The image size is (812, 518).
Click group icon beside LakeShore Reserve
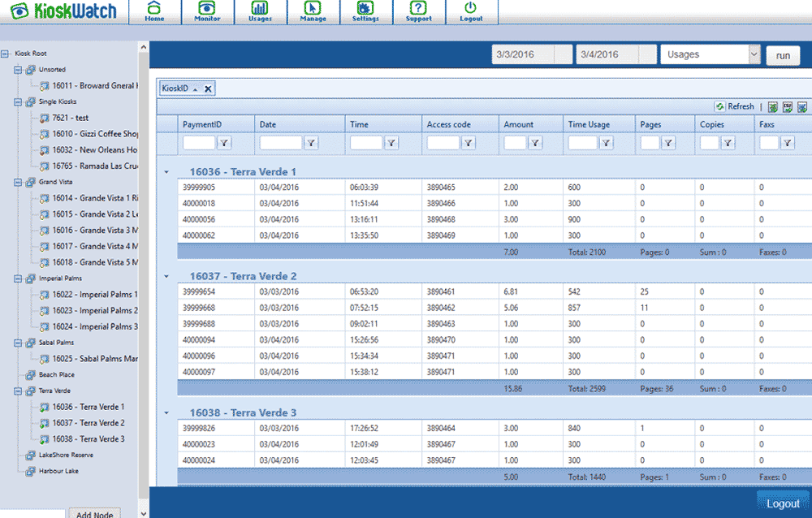click(31, 455)
